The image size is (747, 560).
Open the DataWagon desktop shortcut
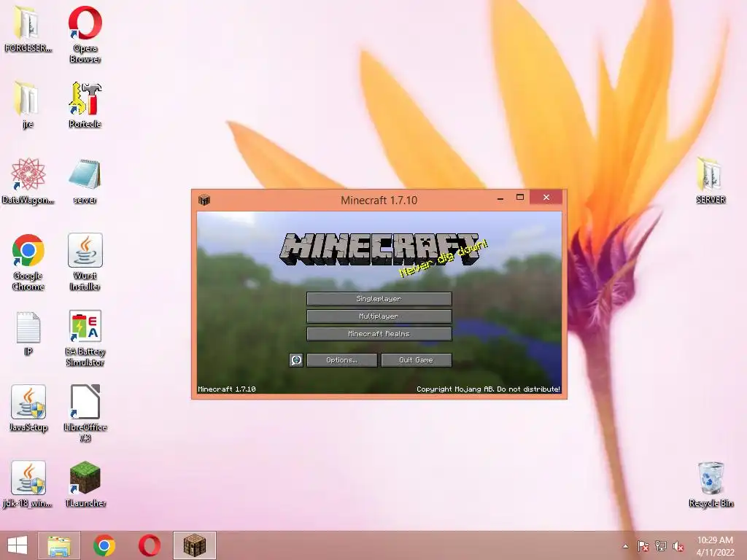click(28, 181)
